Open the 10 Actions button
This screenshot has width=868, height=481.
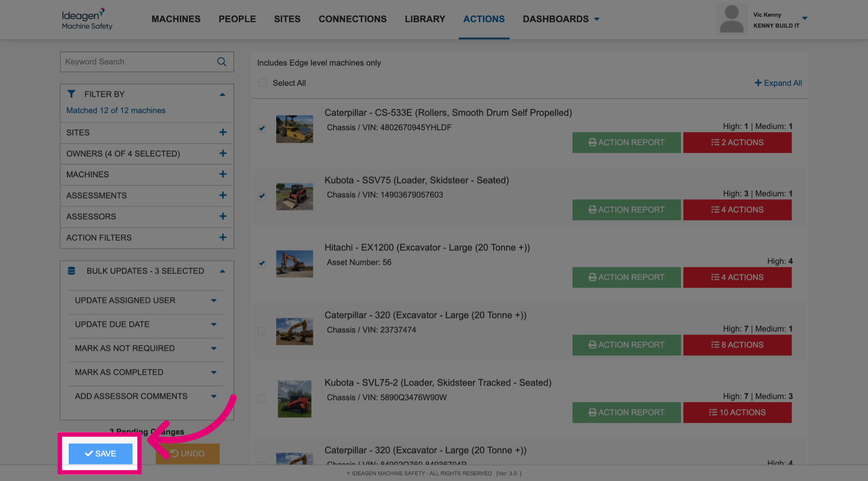(737, 412)
